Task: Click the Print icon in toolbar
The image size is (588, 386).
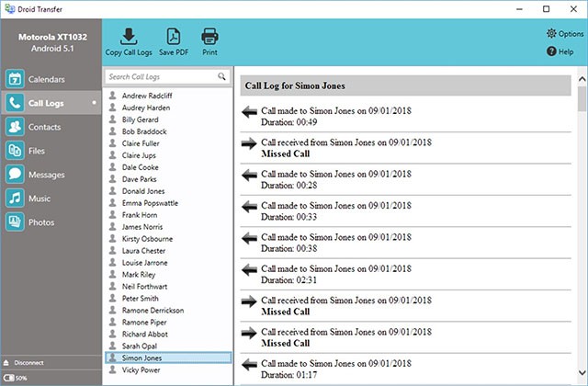Action: tap(209, 37)
